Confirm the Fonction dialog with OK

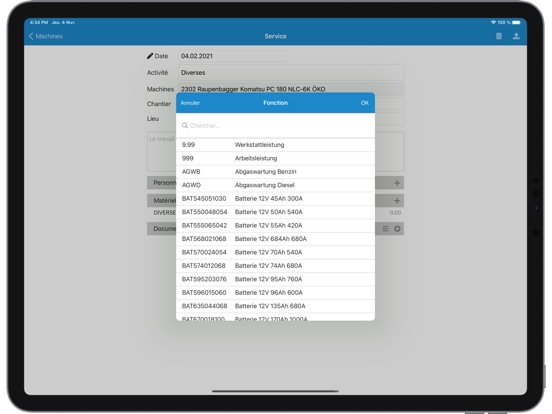[x=365, y=103]
